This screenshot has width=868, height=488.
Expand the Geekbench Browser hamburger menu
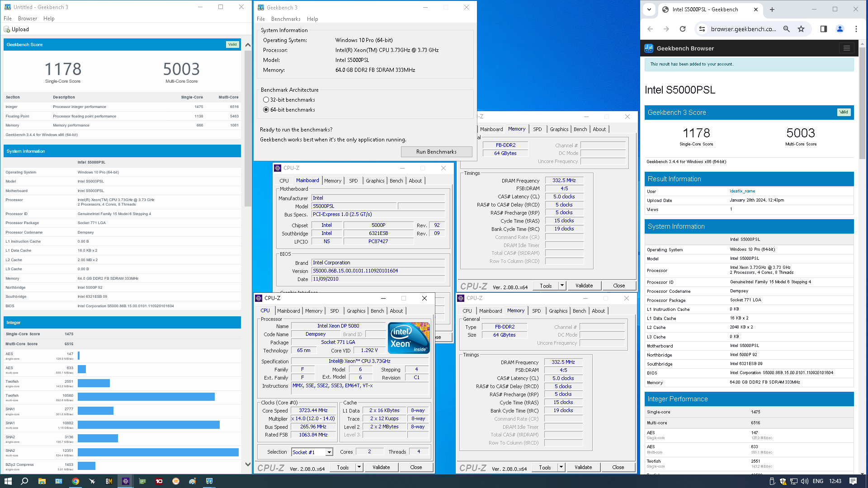(847, 48)
